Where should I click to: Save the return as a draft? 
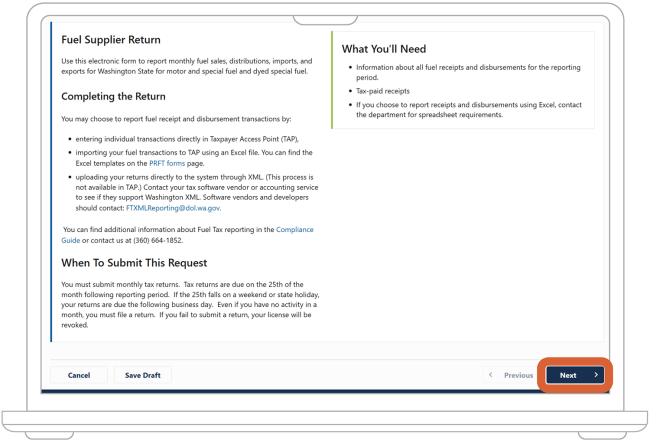pos(143,375)
